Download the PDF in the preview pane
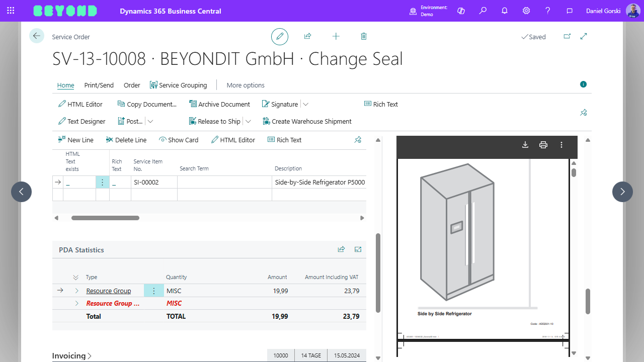Viewport: 644px width, 362px height. click(x=525, y=145)
